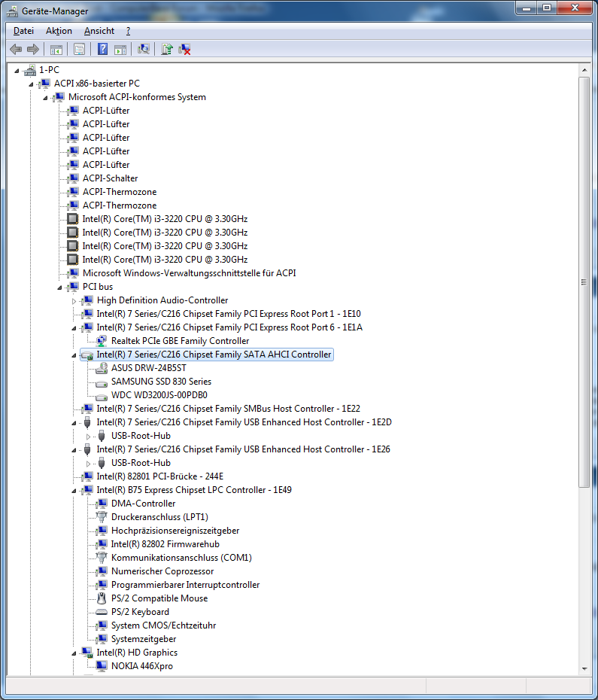Screen dimensions: 598x700
Task: Click the PS/2 Compatible Mouse icon
Action: click(x=102, y=598)
